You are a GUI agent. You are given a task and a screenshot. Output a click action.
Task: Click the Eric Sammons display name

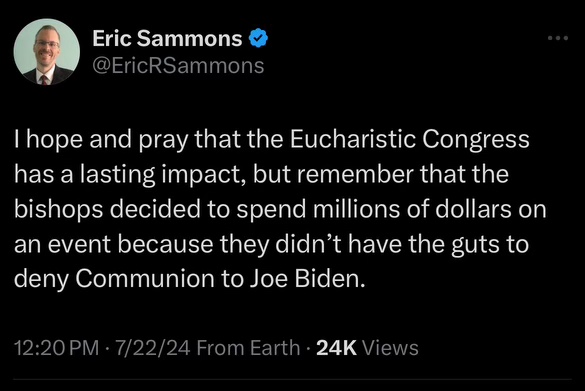pyautogui.click(x=167, y=38)
